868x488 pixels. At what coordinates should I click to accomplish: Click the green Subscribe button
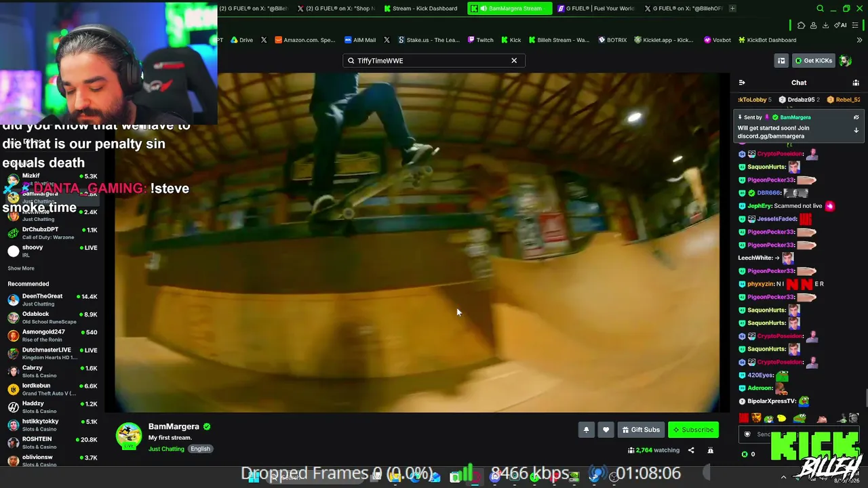[693, 430]
